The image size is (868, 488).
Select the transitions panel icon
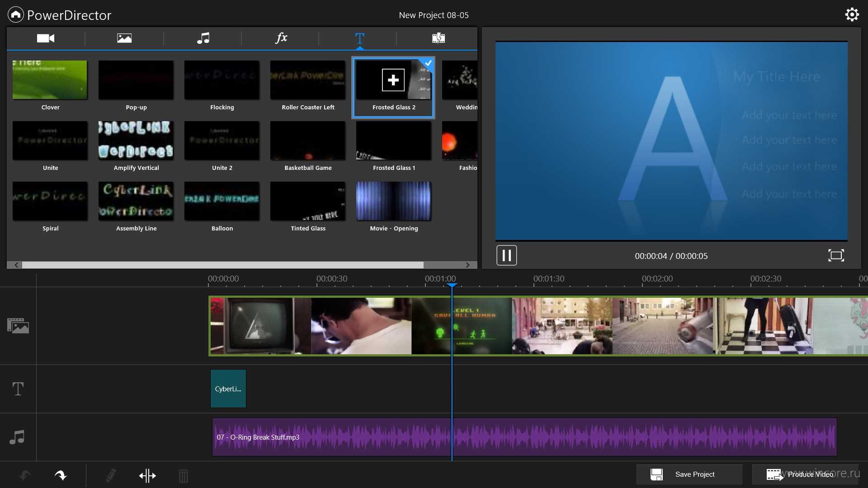tap(439, 38)
